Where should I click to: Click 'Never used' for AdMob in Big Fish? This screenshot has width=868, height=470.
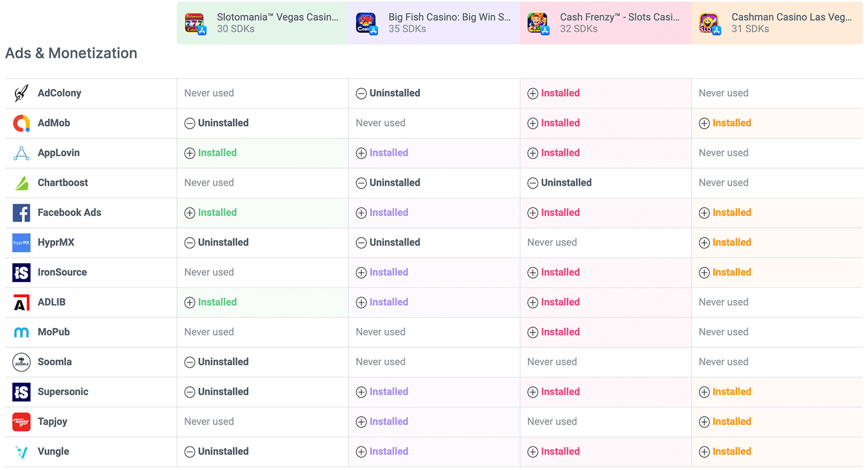pos(381,123)
